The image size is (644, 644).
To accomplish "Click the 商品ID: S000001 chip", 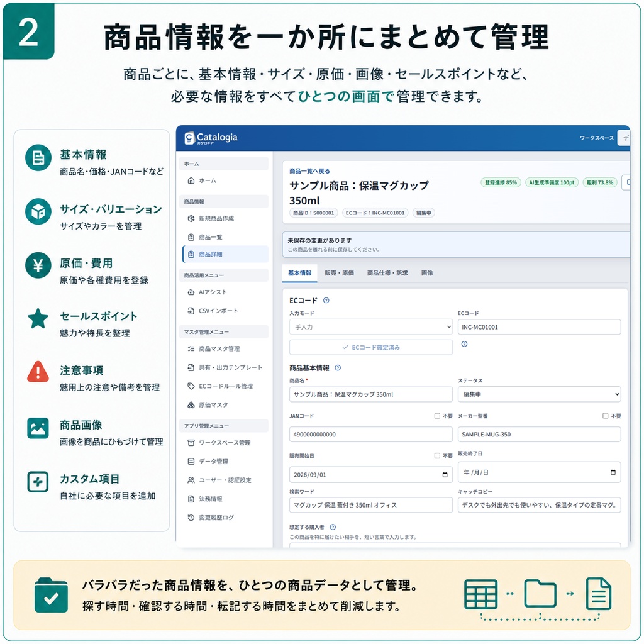I will [313, 213].
